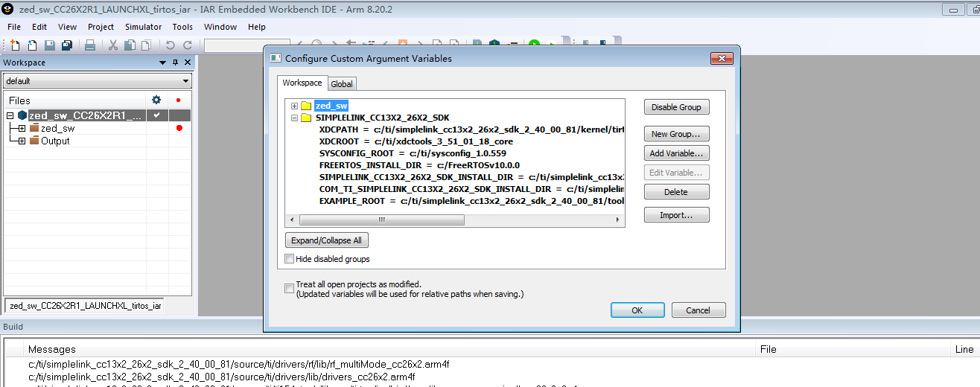Click the IAR application icon in title bar

[8, 9]
